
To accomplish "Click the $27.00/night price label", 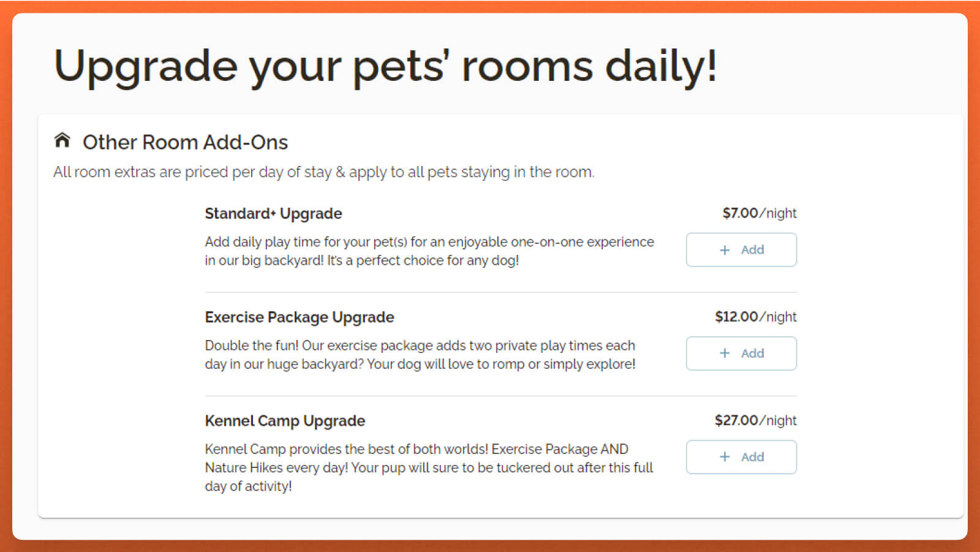I will pos(756,420).
